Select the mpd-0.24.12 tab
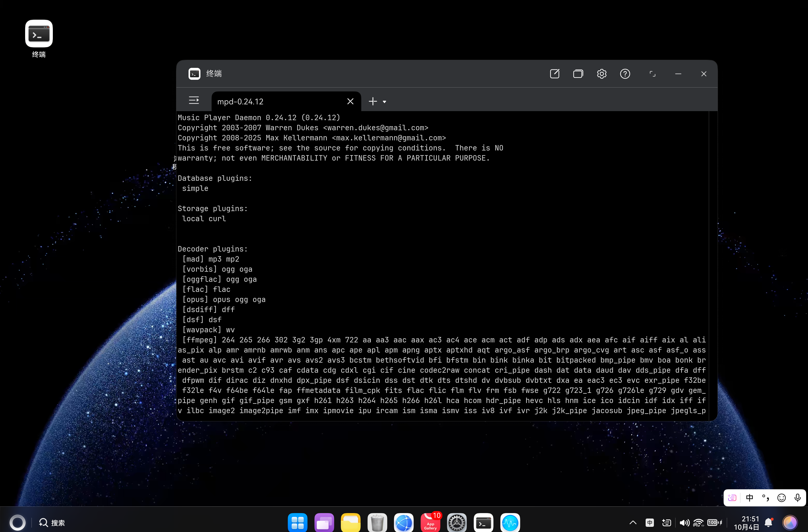 click(286, 101)
